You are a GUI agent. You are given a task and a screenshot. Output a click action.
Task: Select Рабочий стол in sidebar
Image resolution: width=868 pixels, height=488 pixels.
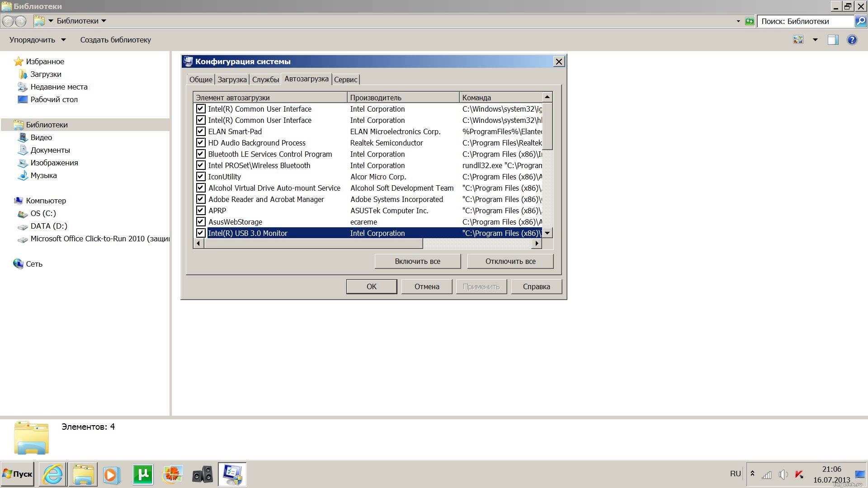54,99
